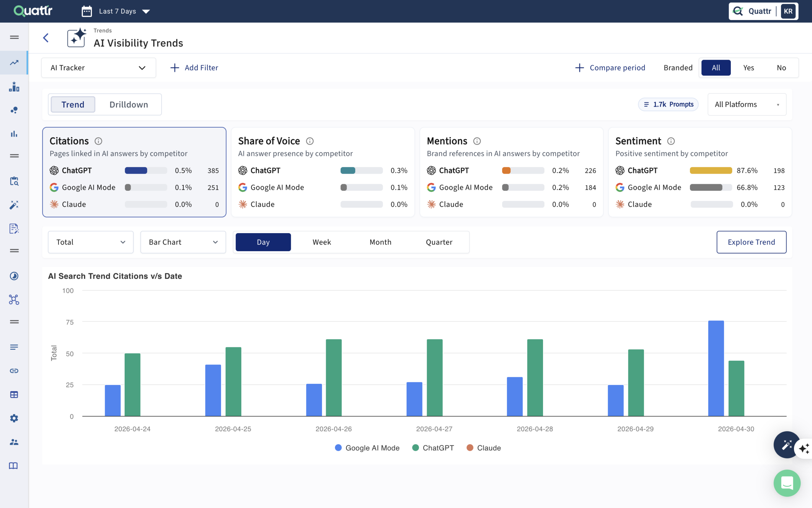Open the KR user profile avatar
The height and width of the screenshot is (508, 812).
pos(788,11)
